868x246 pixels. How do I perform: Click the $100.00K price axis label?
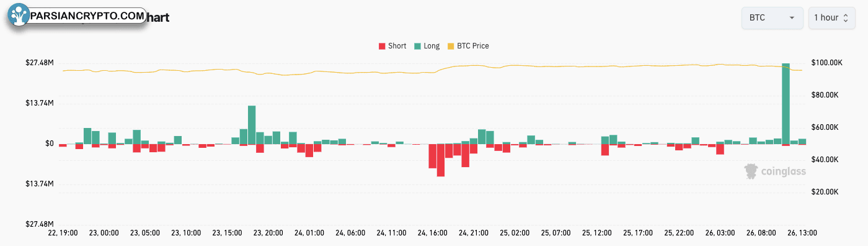pyautogui.click(x=826, y=63)
